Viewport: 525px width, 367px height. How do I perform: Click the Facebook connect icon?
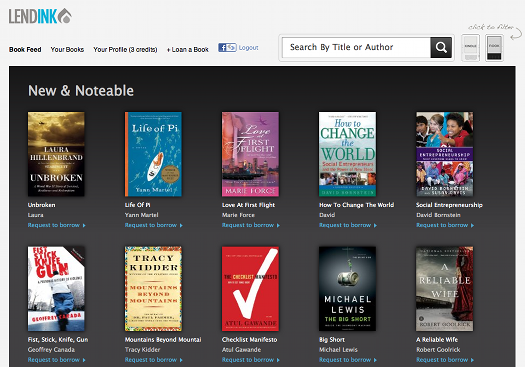[227, 48]
